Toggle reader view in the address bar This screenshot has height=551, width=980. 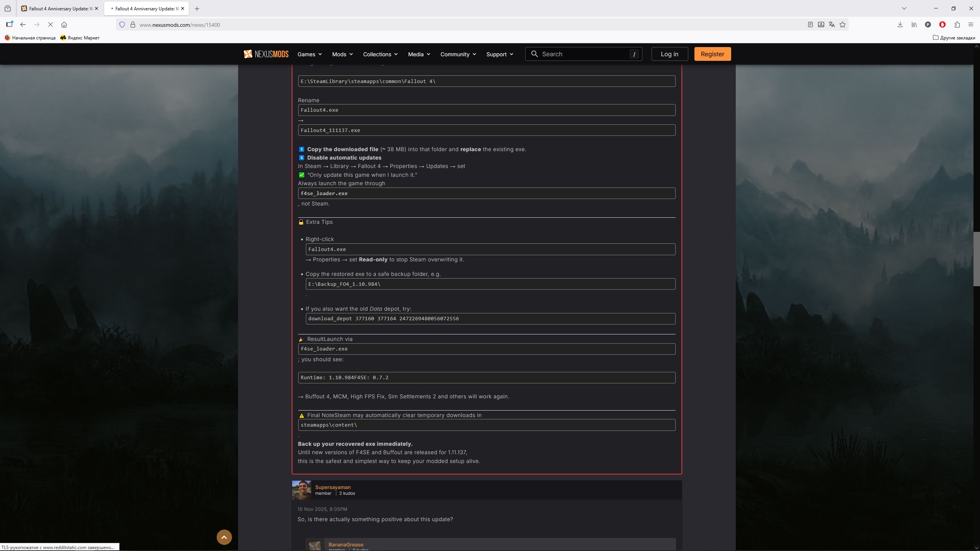[810, 24]
